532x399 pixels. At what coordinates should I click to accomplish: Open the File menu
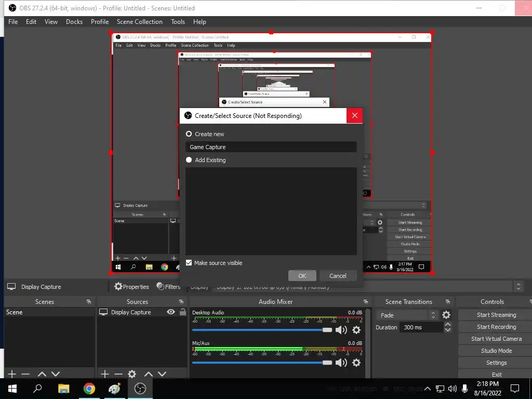13,22
